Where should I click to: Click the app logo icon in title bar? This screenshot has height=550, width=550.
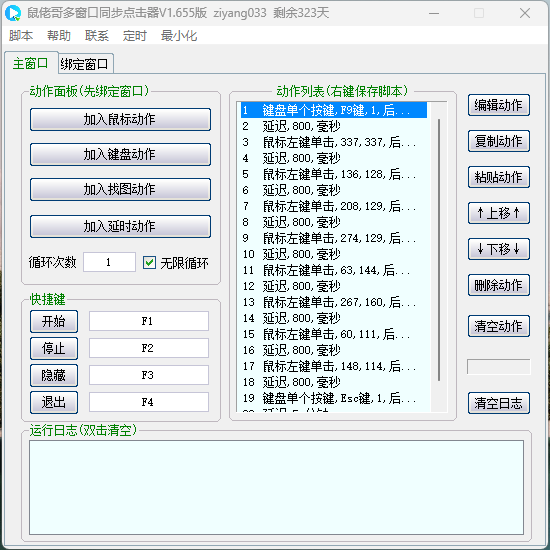tap(13, 13)
